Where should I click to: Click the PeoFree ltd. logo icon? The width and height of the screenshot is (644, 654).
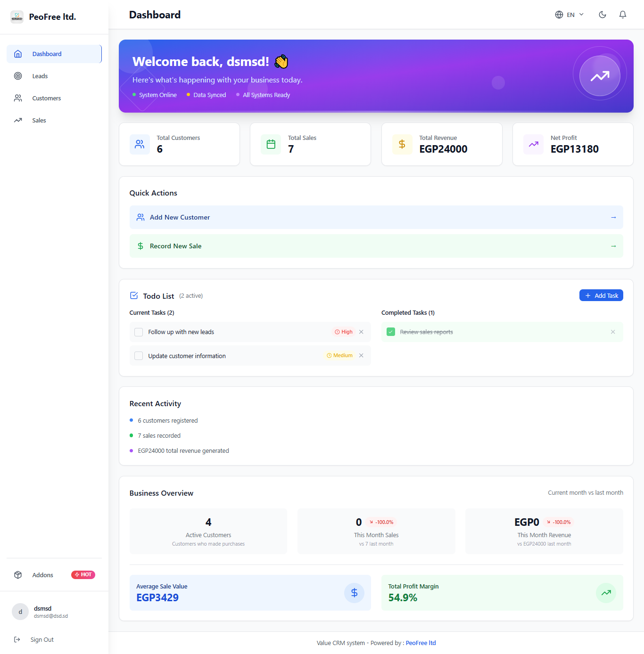click(17, 17)
